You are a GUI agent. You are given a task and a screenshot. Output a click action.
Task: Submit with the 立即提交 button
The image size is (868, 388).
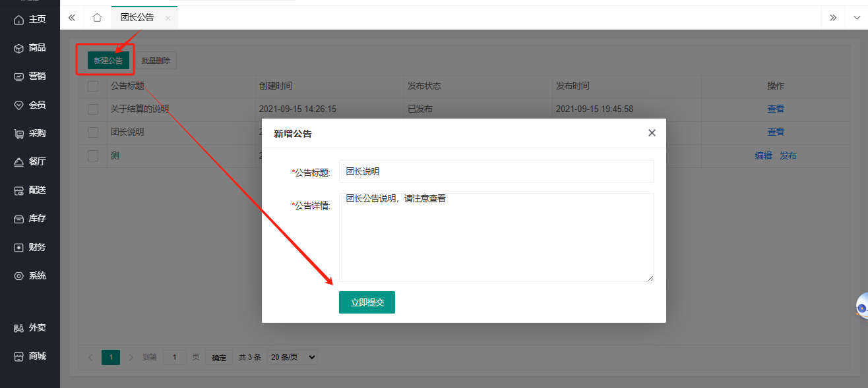coord(367,302)
